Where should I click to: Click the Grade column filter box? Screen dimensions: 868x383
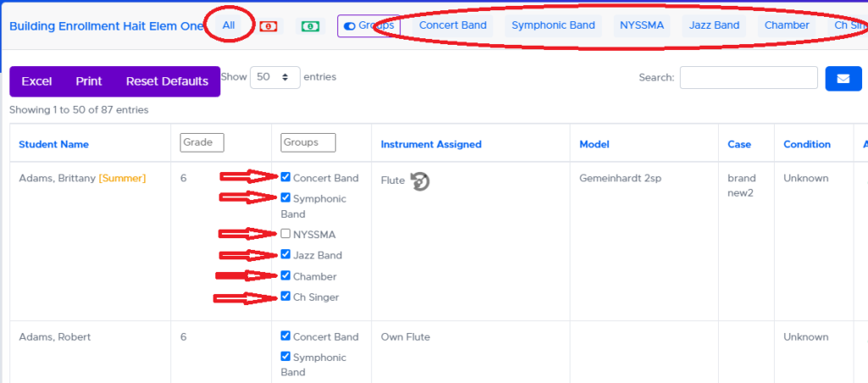coord(202,142)
